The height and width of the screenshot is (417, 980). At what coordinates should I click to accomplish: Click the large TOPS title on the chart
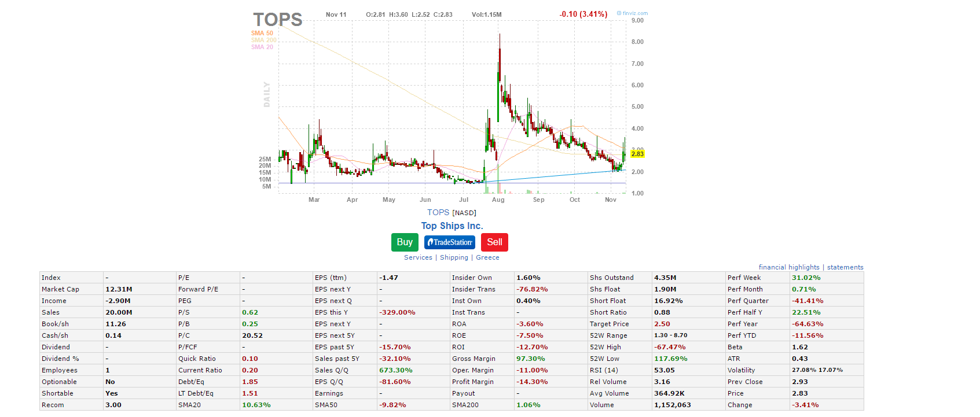278,20
